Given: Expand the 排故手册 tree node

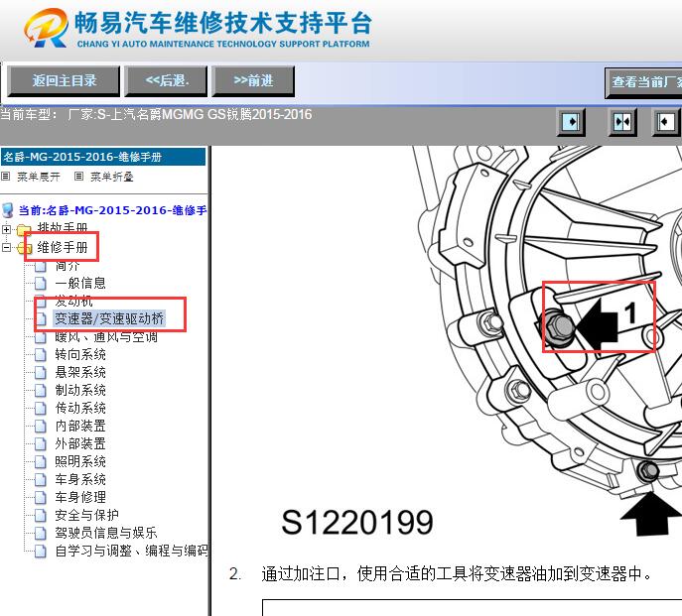Looking at the screenshot, I should coord(6,229).
